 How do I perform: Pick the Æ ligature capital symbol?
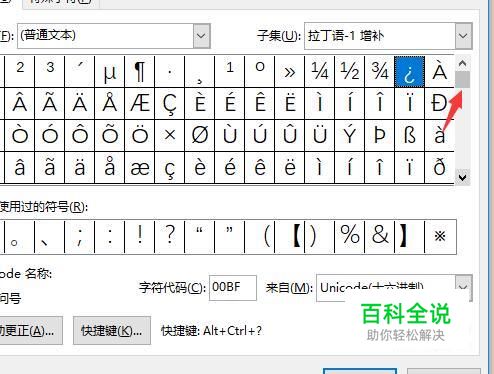click(140, 103)
